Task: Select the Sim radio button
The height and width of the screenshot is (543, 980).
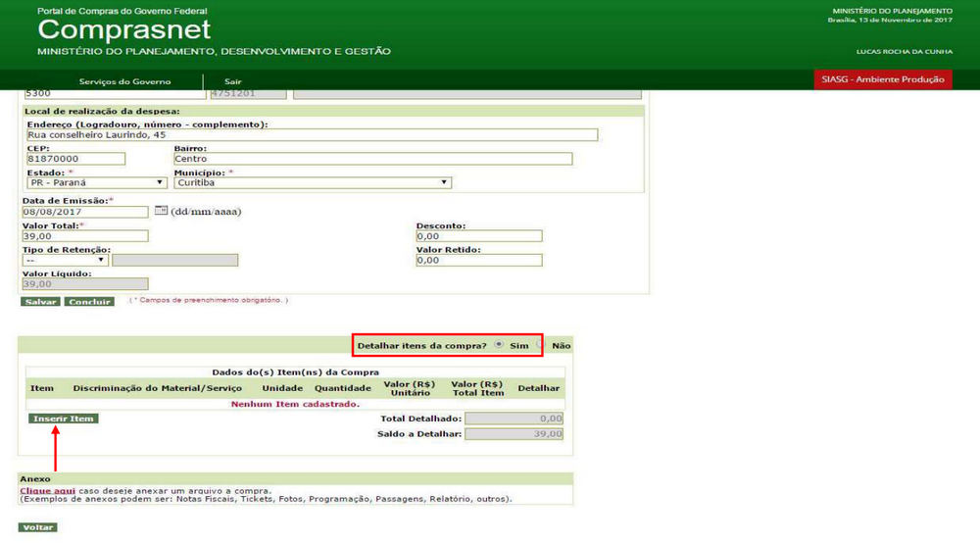Action: [x=499, y=344]
